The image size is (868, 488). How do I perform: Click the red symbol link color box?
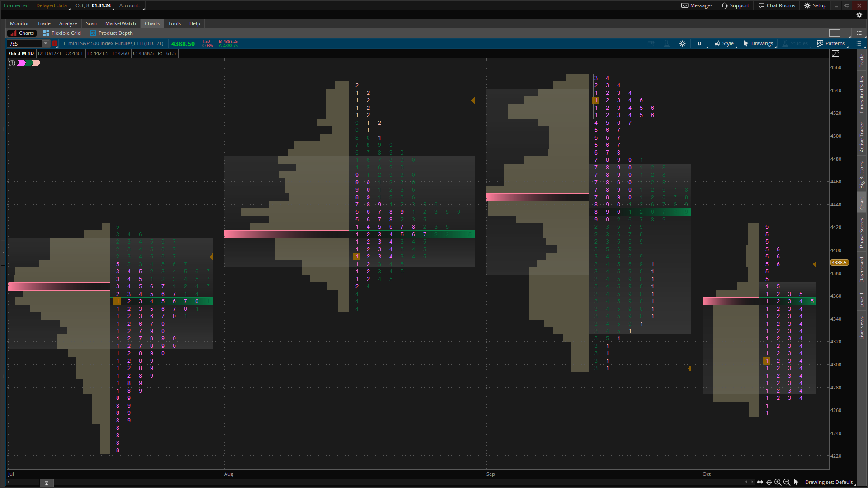pos(55,44)
